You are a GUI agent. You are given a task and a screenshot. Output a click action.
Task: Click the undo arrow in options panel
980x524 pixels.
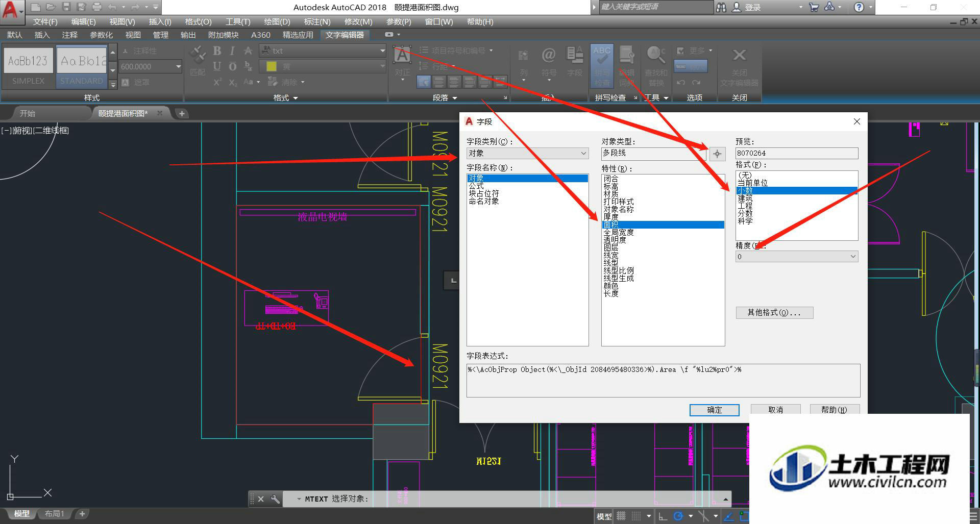tap(681, 82)
